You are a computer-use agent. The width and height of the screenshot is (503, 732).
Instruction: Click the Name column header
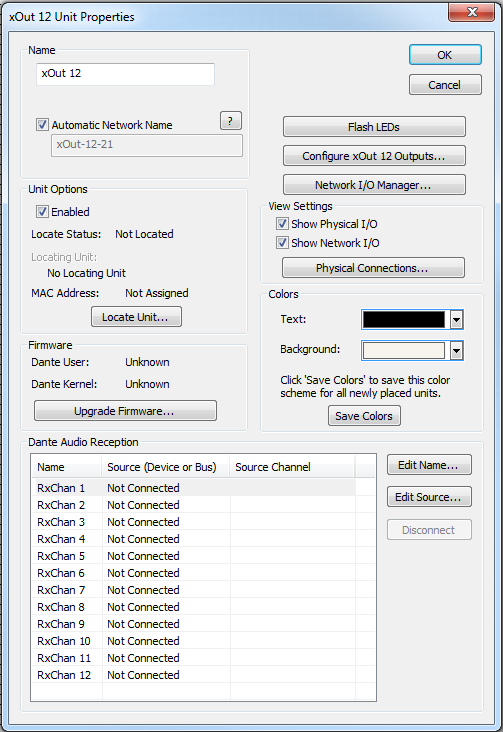pos(67,467)
